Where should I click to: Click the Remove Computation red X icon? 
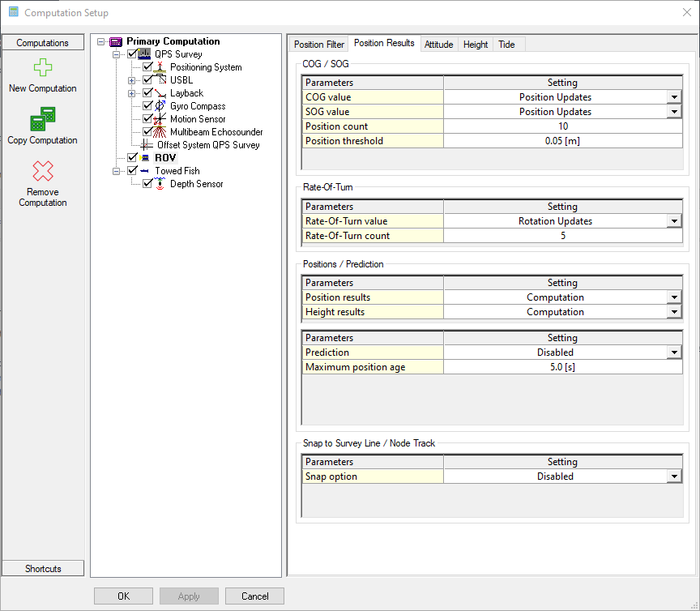click(x=42, y=171)
